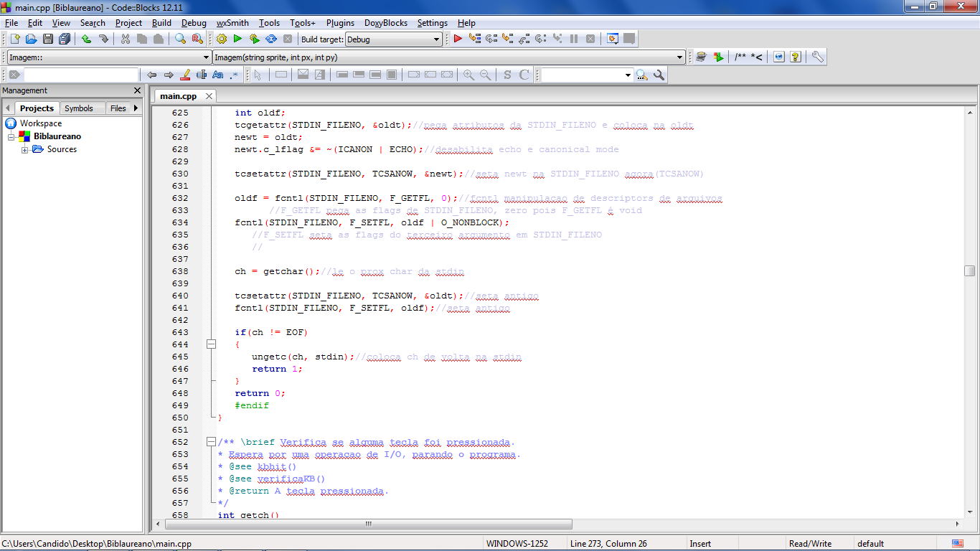The image size is (980, 551).
Task: Open the Imagem:: class scope dropdown
Action: 108,57
